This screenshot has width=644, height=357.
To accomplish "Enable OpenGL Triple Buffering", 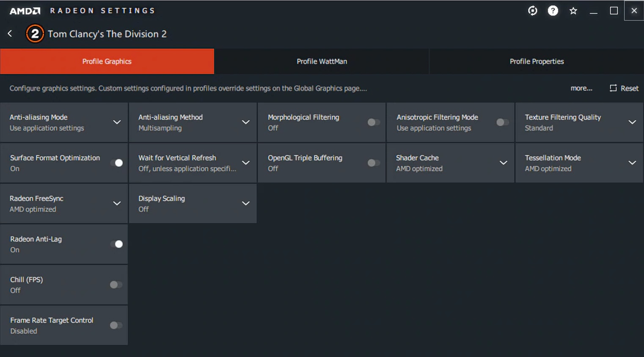I will [374, 163].
